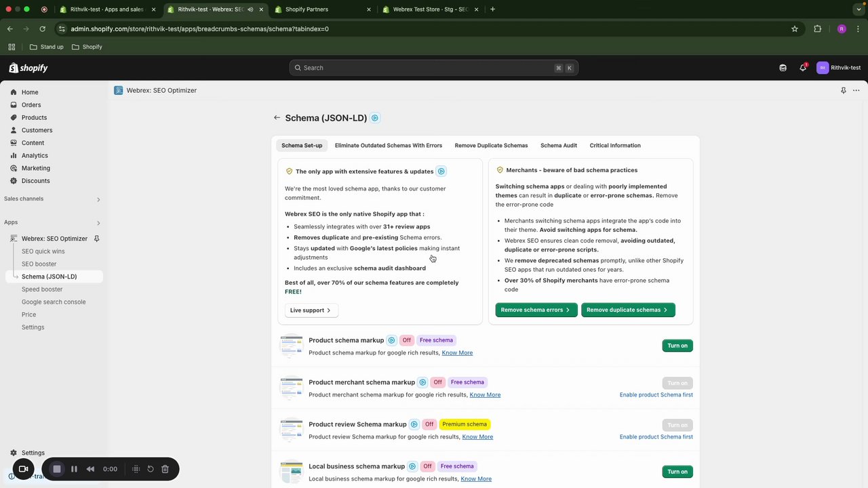Restart the recording with the circular arrow
Viewport: 868px width, 488px height.
tap(151, 469)
